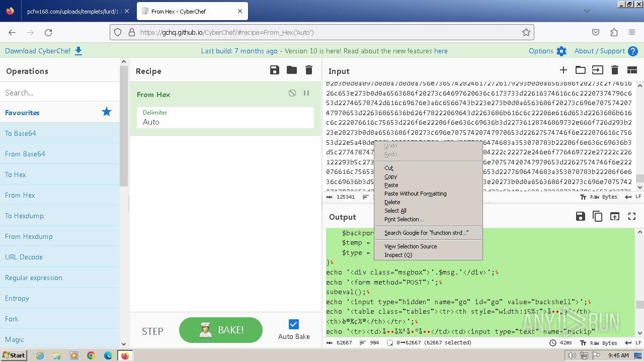Select URL Decode operation
The image size is (644, 362).
(59, 257)
